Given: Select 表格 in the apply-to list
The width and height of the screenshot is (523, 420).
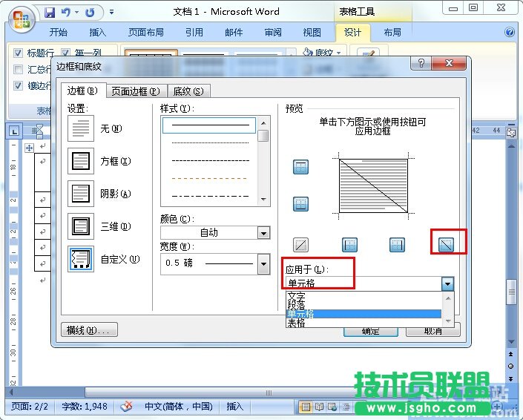Looking at the screenshot, I should (296, 324).
